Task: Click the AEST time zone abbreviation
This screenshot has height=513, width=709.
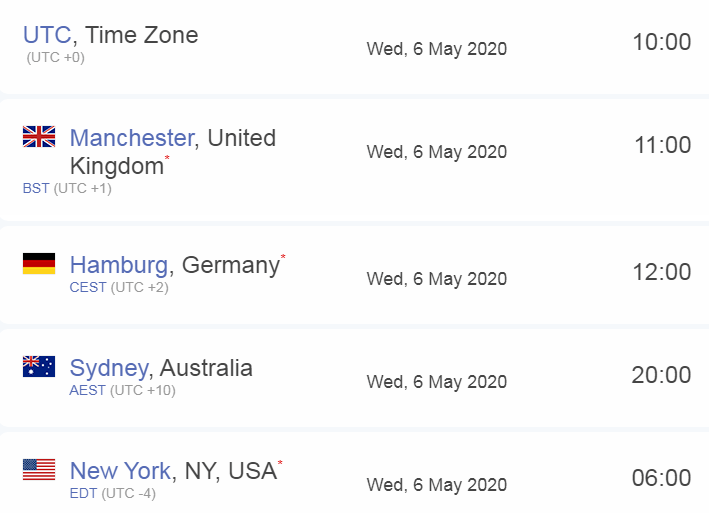Action: click(x=87, y=390)
